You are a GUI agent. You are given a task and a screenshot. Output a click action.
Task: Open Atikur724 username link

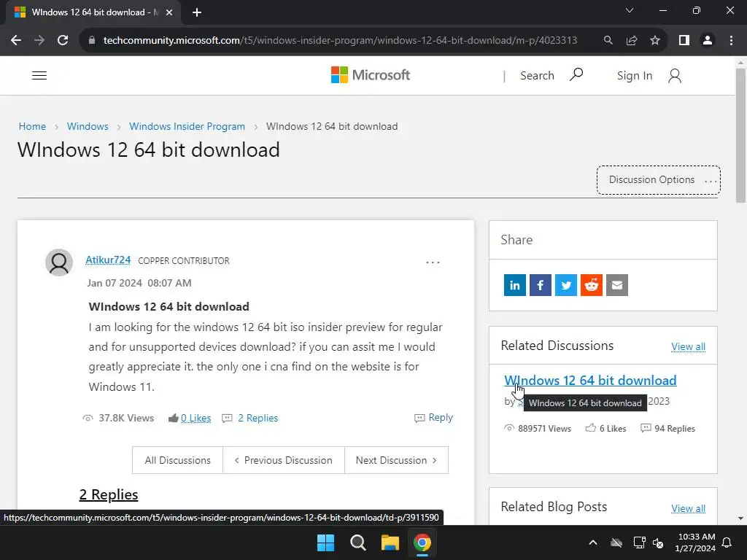pos(108,260)
